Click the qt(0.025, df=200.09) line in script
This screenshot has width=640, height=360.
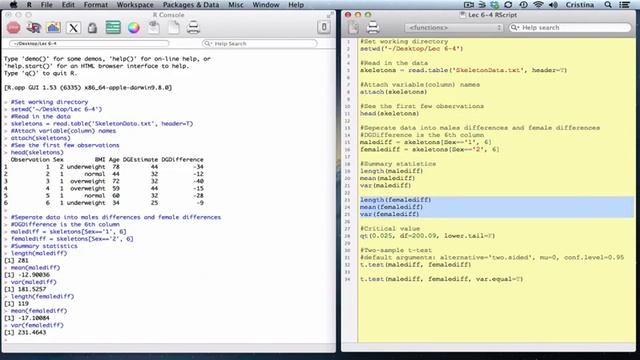427,236
